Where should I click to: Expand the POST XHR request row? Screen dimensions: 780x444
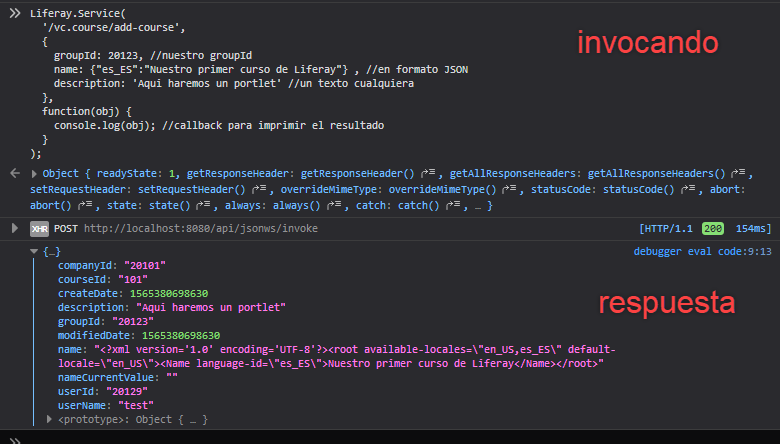click(x=15, y=228)
